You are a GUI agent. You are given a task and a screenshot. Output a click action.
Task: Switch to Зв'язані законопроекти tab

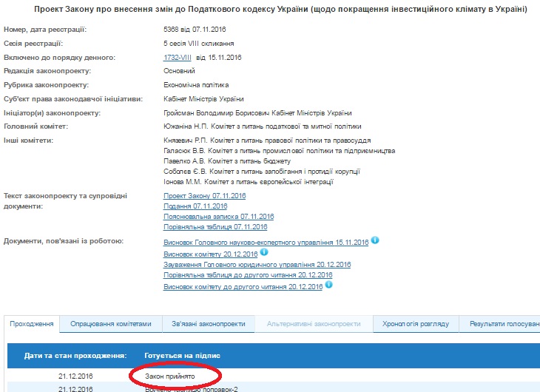click(208, 324)
